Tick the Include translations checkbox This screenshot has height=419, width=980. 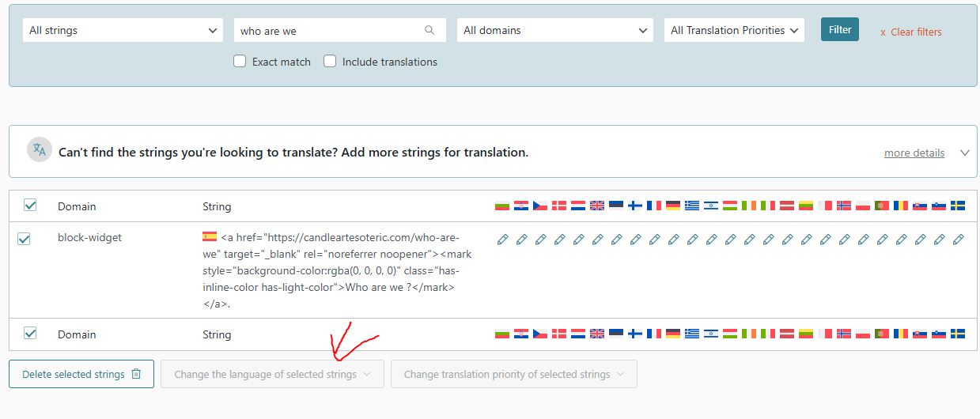330,62
